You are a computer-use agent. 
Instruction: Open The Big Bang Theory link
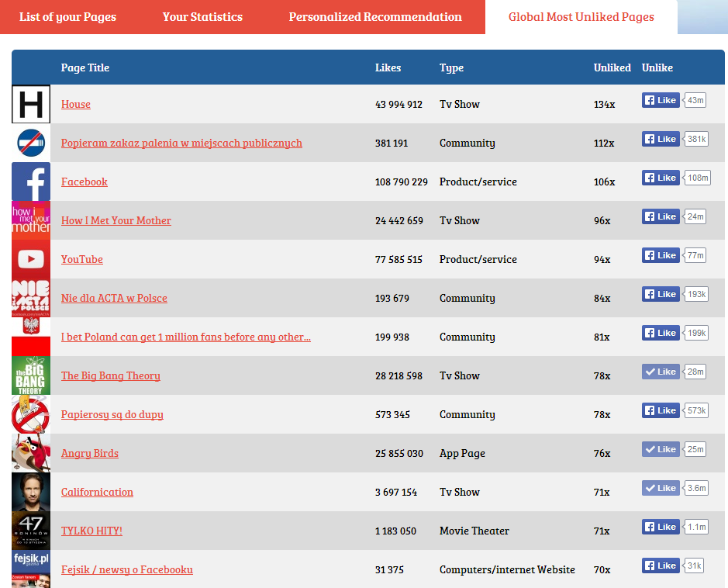pyautogui.click(x=111, y=375)
